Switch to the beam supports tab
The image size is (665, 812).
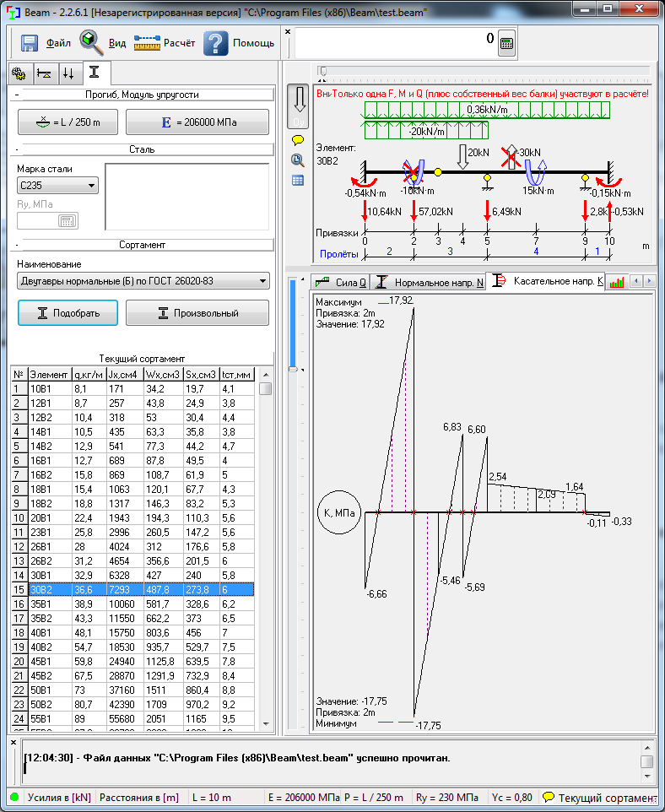pos(45,73)
